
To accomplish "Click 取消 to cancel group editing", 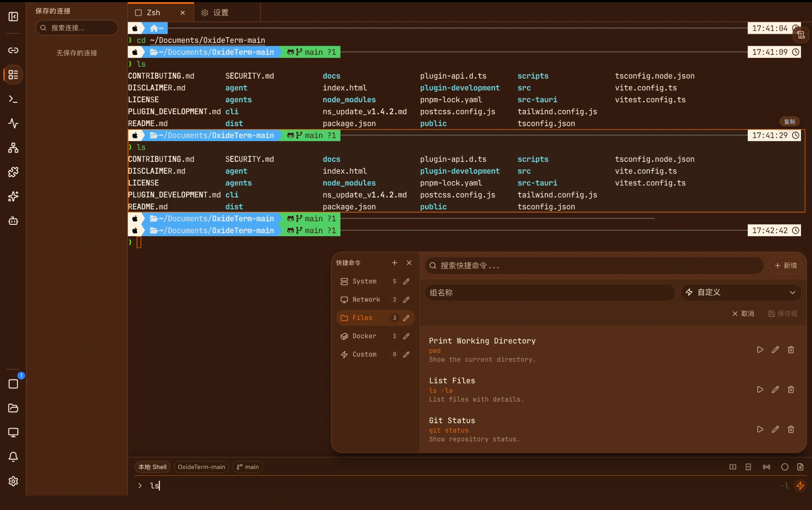I will pos(743,314).
